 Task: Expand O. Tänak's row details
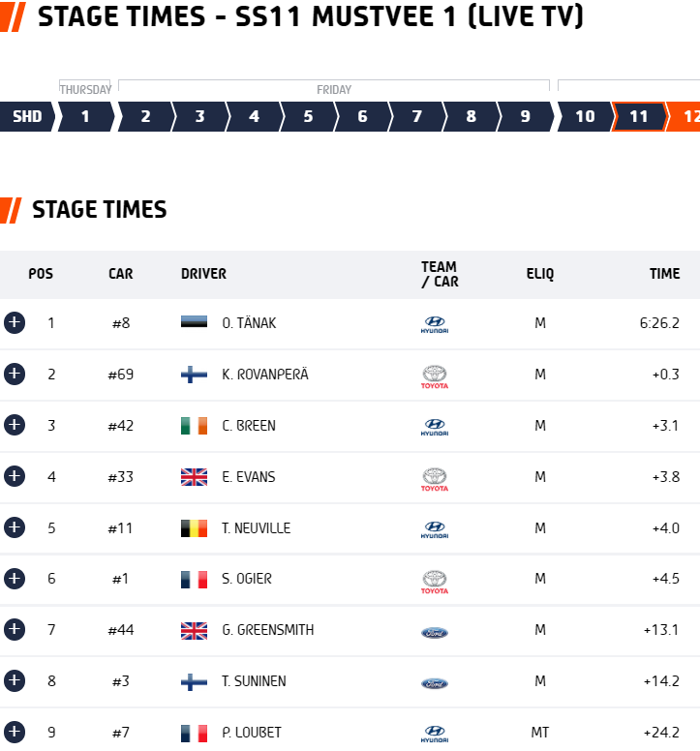click(15, 323)
